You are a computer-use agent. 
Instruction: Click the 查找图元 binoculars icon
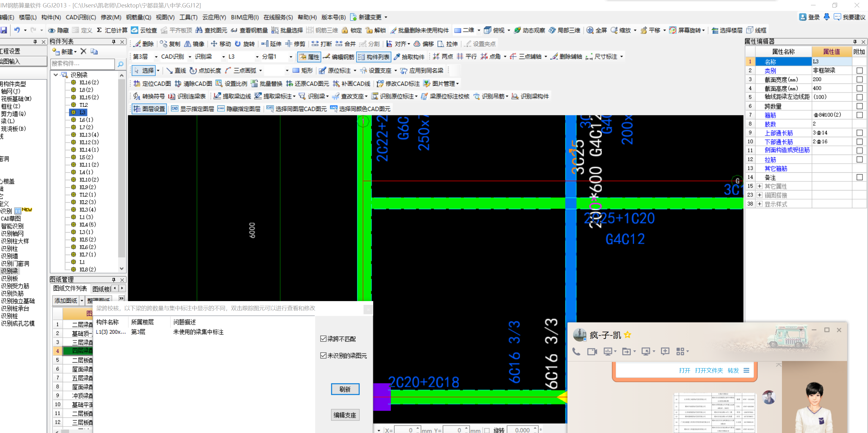click(x=199, y=30)
